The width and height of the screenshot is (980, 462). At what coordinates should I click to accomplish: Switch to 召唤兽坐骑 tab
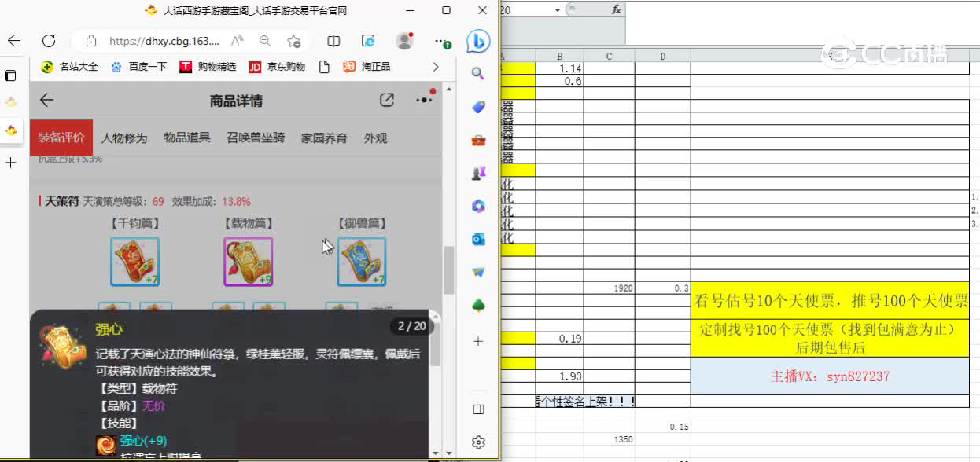256,137
